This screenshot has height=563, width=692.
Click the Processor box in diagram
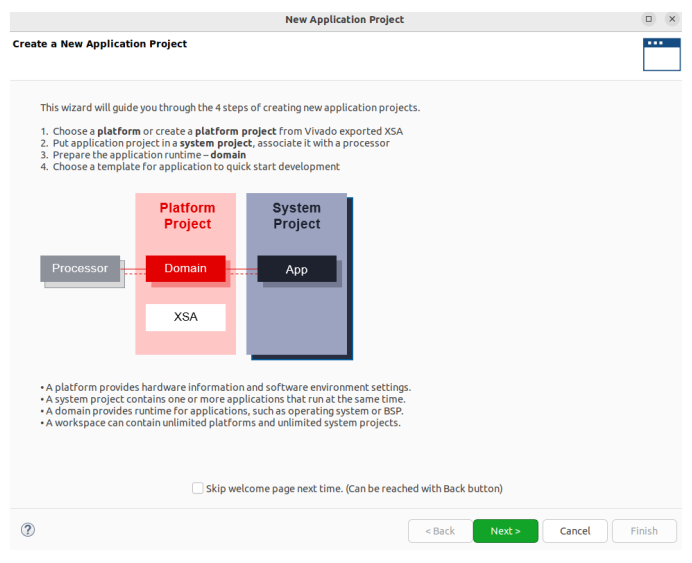(80, 268)
